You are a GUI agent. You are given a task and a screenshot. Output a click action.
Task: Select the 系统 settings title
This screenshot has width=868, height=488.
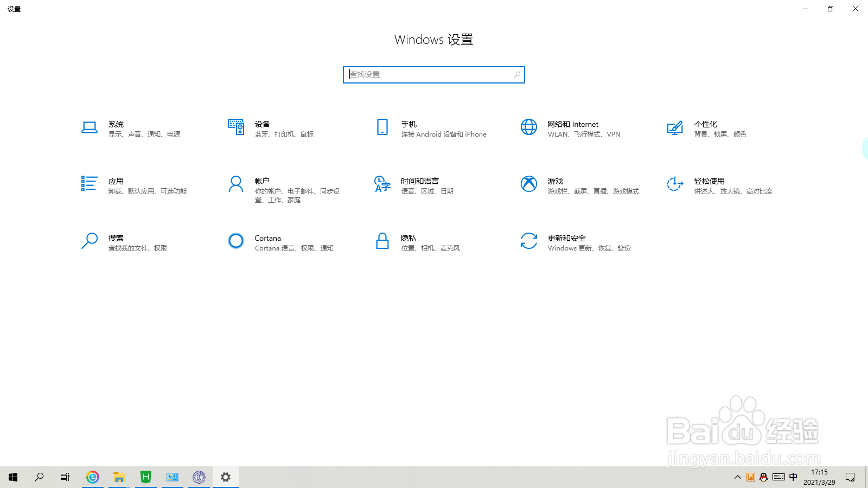pyautogui.click(x=116, y=124)
